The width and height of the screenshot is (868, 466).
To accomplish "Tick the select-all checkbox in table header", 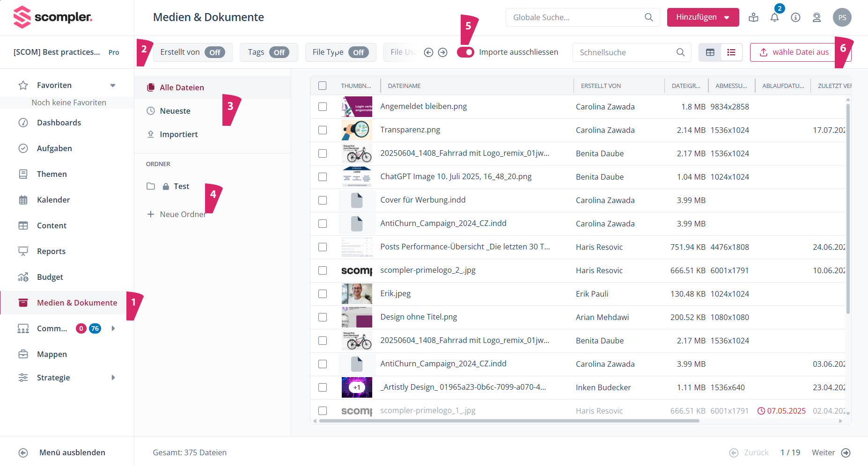I will tap(323, 86).
